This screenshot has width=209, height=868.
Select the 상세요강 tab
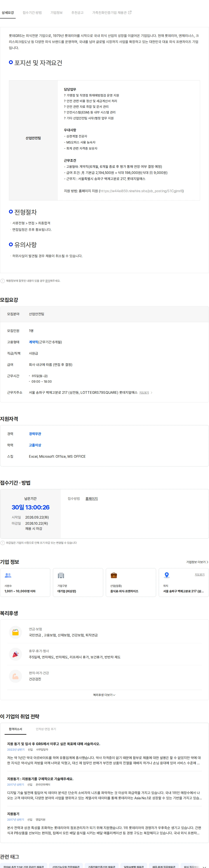click(x=8, y=13)
